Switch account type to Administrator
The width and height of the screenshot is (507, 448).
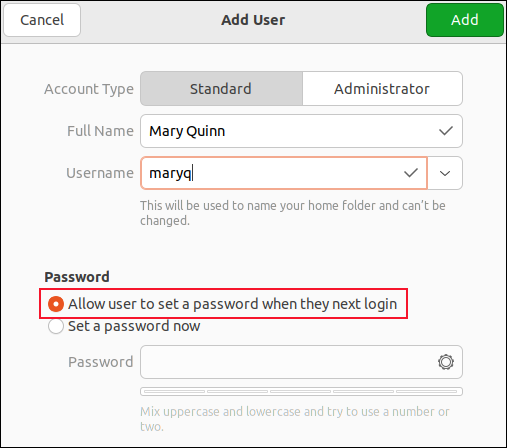point(382,89)
